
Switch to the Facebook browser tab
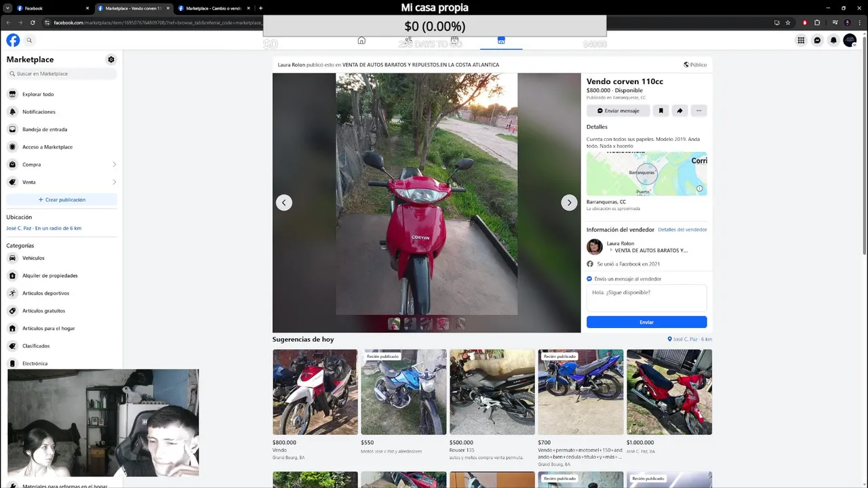tap(52, 8)
